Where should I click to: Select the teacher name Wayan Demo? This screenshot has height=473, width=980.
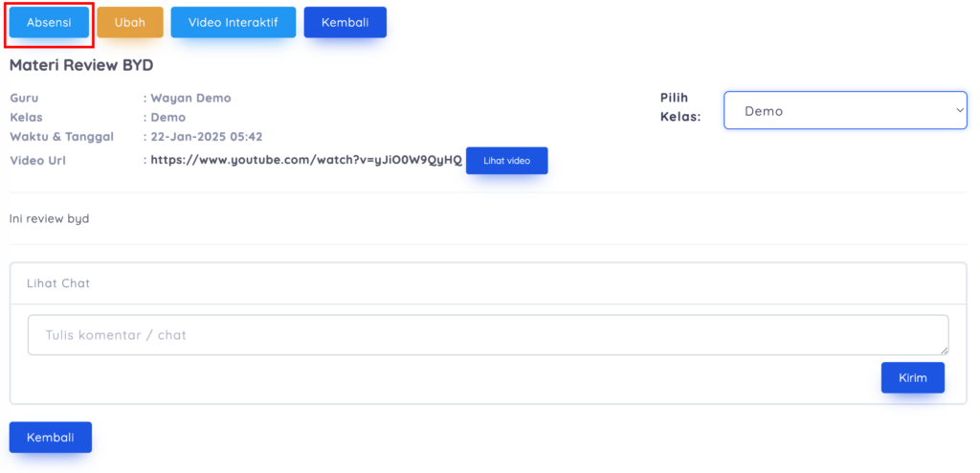click(190, 98)
